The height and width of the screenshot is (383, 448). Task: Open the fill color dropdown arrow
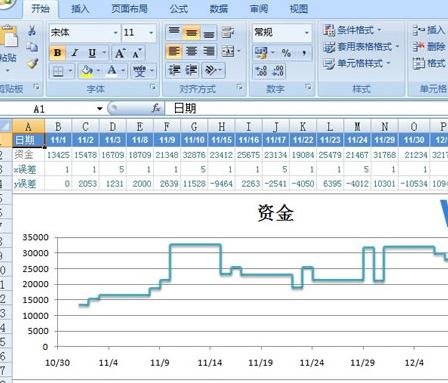point(98,71)
